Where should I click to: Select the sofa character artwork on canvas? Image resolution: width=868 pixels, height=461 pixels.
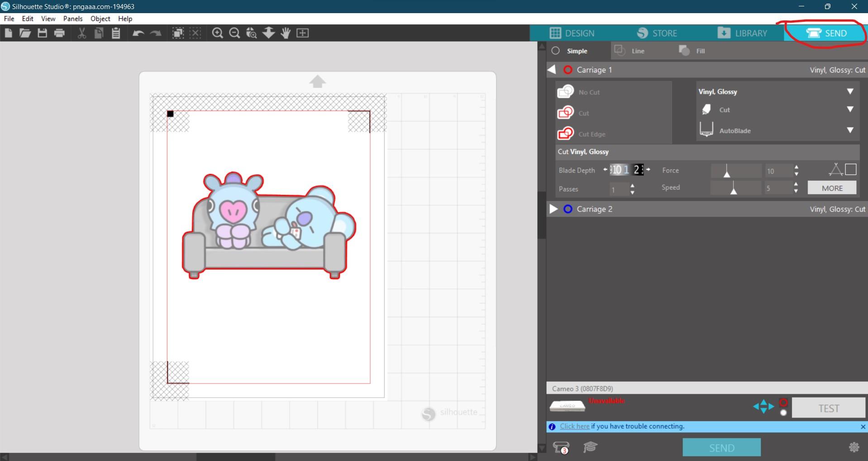tap(269, 226)
